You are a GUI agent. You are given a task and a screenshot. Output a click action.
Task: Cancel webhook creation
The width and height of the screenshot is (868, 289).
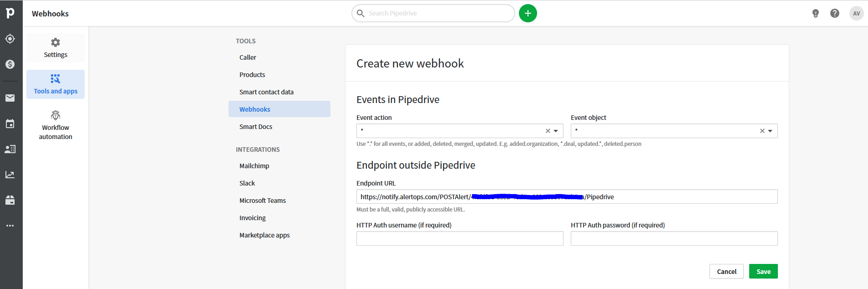click(x=726, y=271)
